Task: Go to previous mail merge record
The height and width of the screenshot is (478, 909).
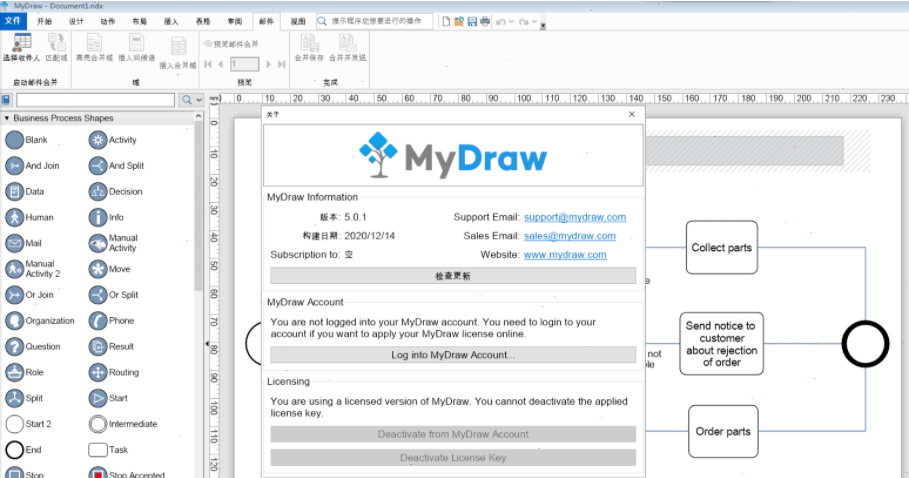Action: (221, 64)
